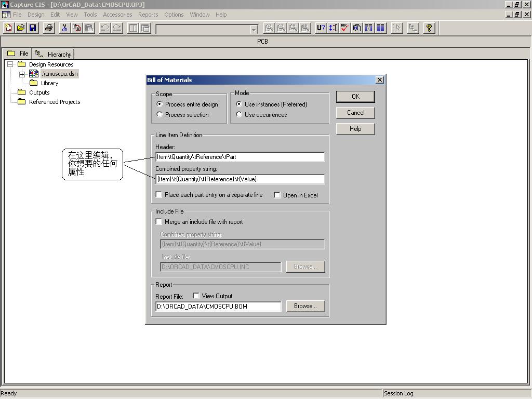Choose Use instances (Preferred) mode
The width and height of the screenshot is (532, 399).
point(239,104)
